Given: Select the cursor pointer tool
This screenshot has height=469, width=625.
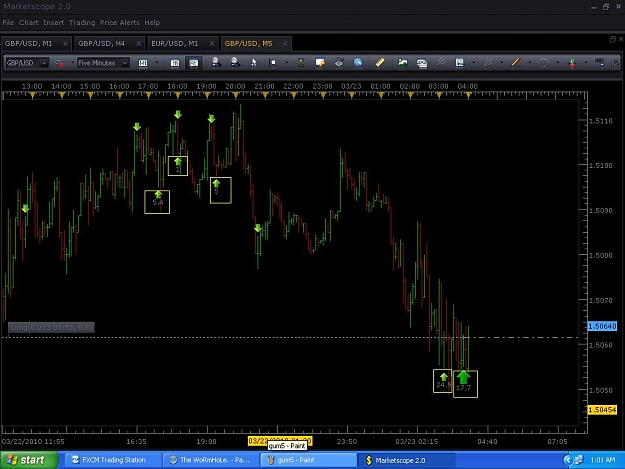Looking at the screenshot, I should pyautogui.click(x=254, y=63).
